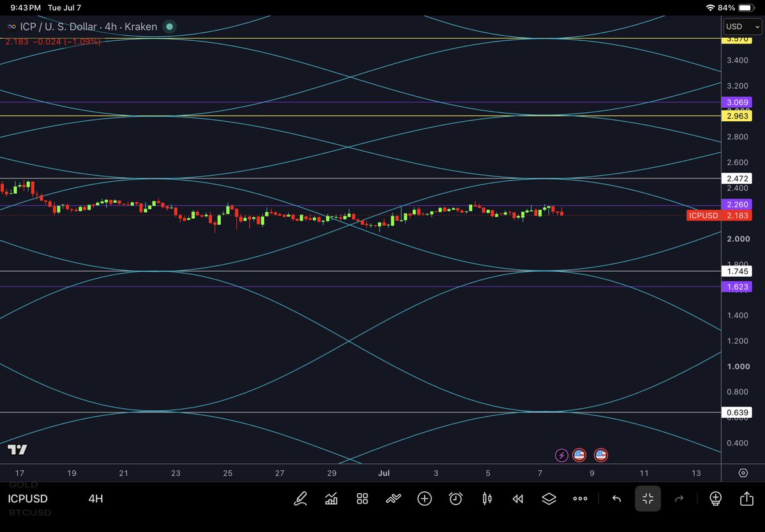Open symbol search via ICPUSD label
The image size is (765, 532).
(x=28, y=498)
